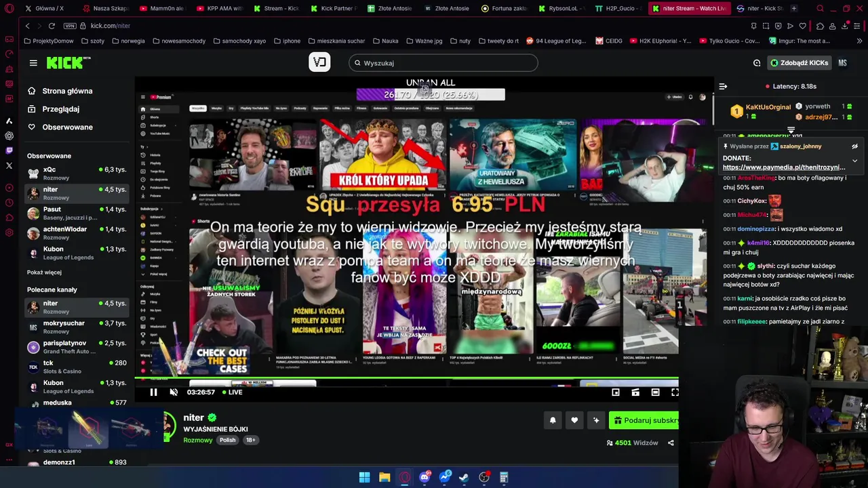
Task: Click the clip creation icon in player
Action: point(635,392)
